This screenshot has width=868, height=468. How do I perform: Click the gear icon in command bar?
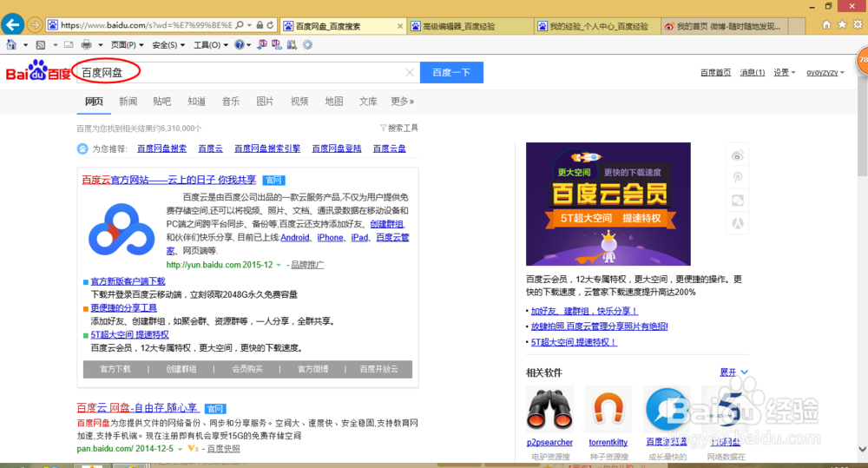pyautogui.click(x=307, y=44)
